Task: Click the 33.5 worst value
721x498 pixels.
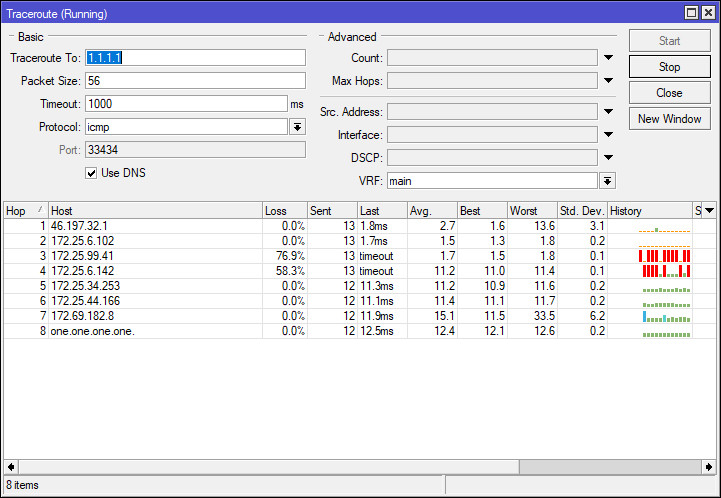Action: click(544, 316)
